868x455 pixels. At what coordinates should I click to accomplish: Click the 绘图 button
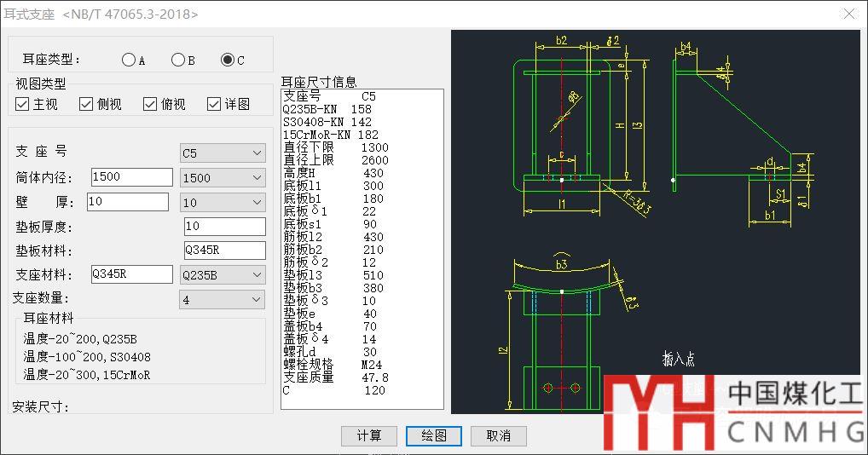[434, 435]
